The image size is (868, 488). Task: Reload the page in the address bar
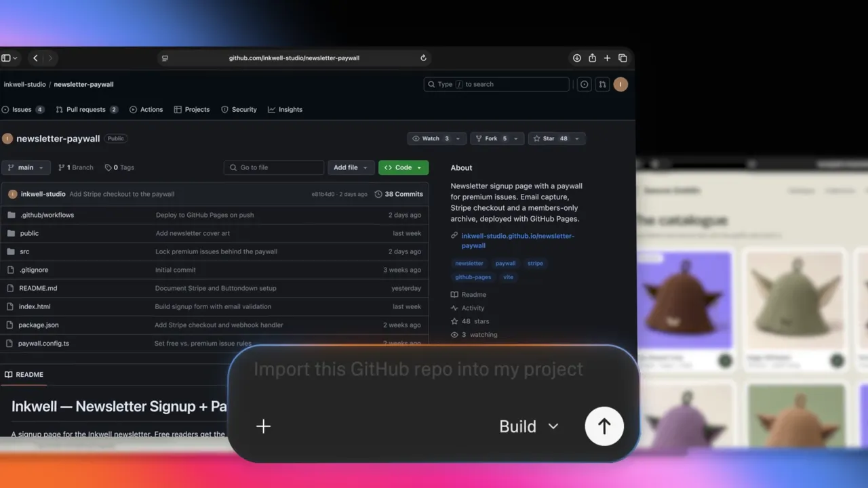423,58
